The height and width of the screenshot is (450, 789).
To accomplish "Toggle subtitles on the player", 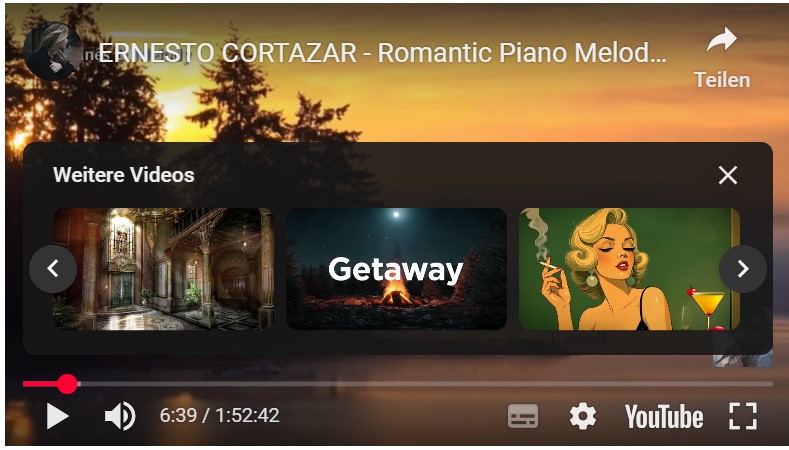I will [523, 416].
